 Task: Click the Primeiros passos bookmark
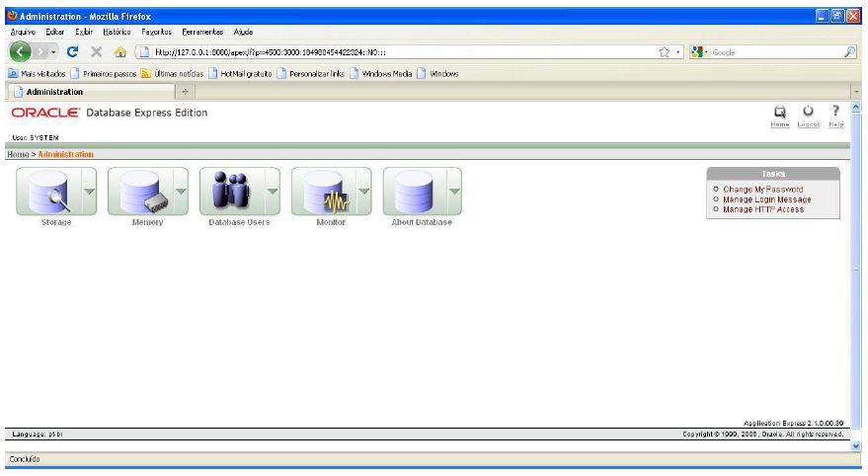pos(104,74)
